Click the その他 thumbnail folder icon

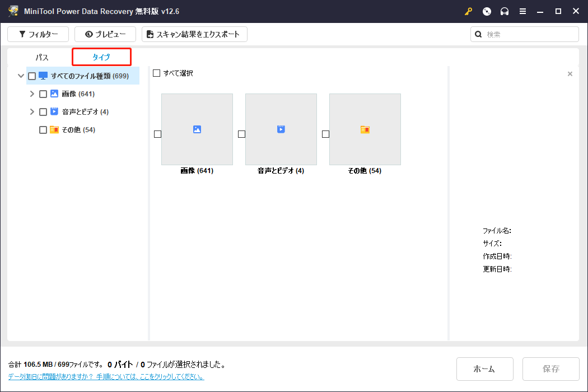(x=365, y=129)
